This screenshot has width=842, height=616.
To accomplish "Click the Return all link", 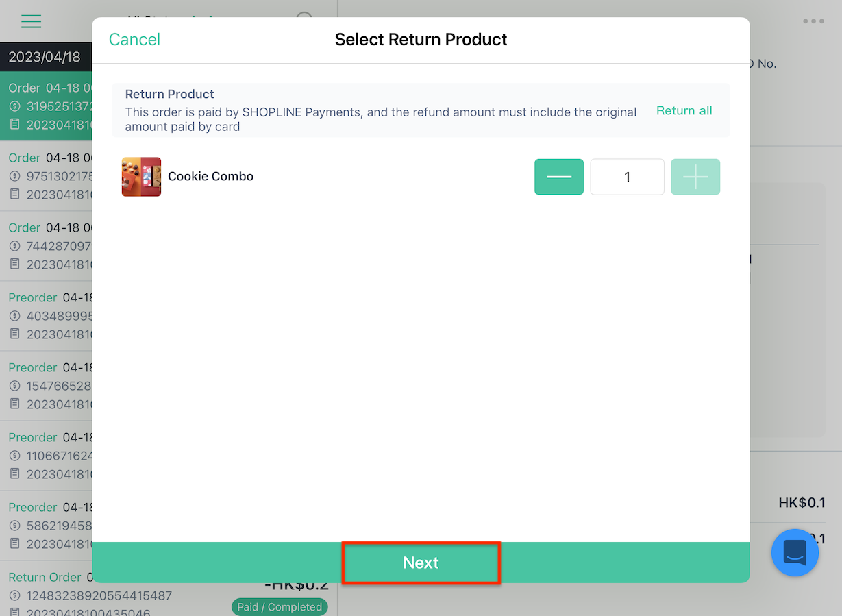I will (684, 111).
